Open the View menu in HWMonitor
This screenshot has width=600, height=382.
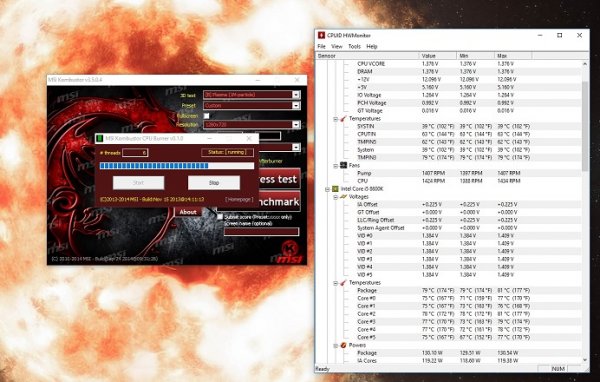tap(337, 46)
